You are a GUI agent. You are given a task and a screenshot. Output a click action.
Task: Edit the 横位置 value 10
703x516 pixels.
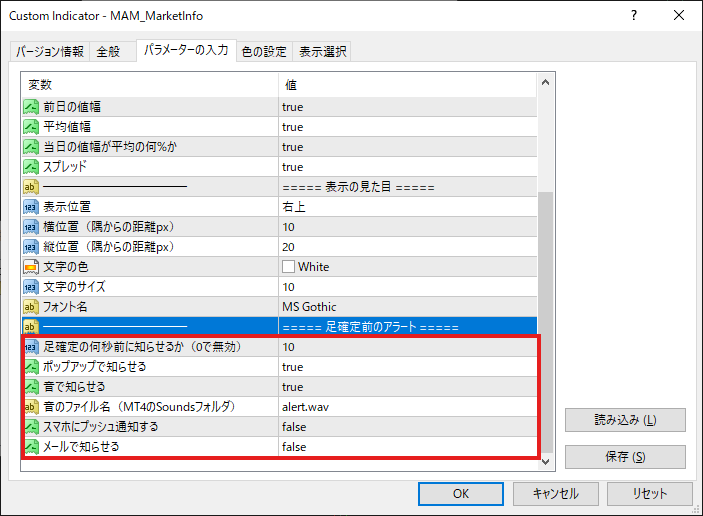tap(407, 227)
